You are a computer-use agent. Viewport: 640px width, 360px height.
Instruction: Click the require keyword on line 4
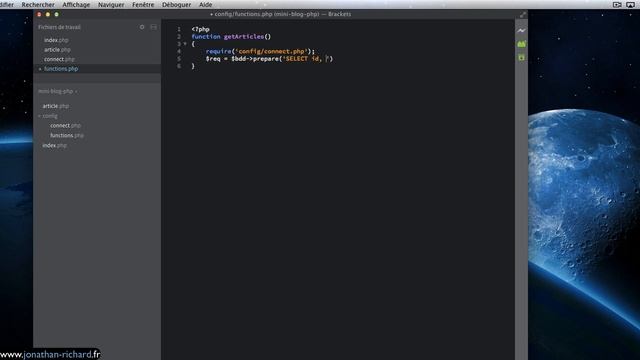[x=218, y=51]
